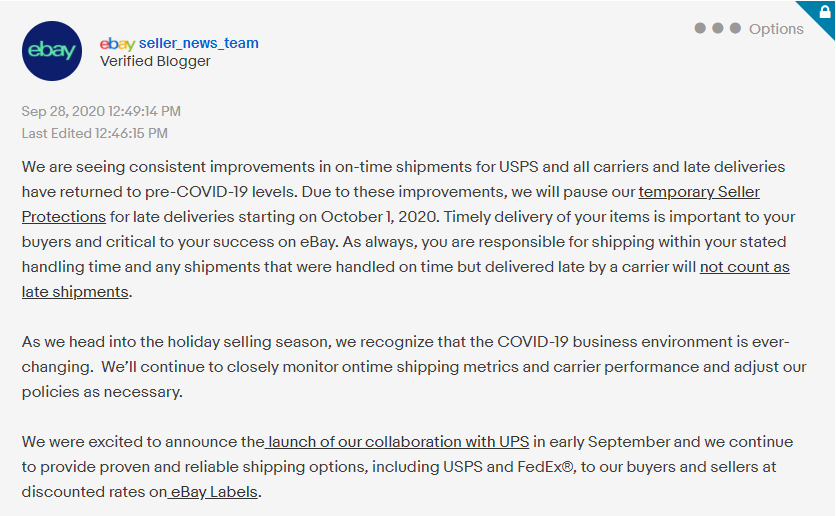836x516 pixels.
Task: Click the Last Edited 12:46:15 PM time
Action: pos(95,132)
